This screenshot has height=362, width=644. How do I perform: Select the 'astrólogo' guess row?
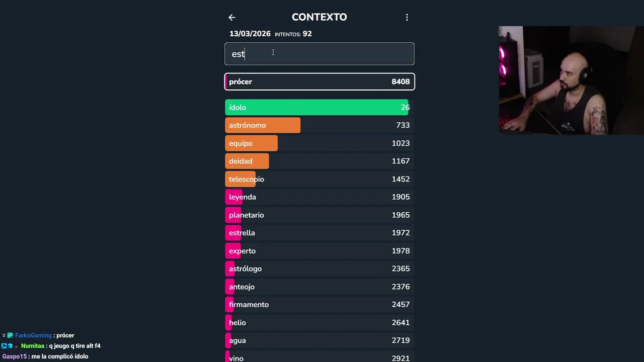point(319,269)
